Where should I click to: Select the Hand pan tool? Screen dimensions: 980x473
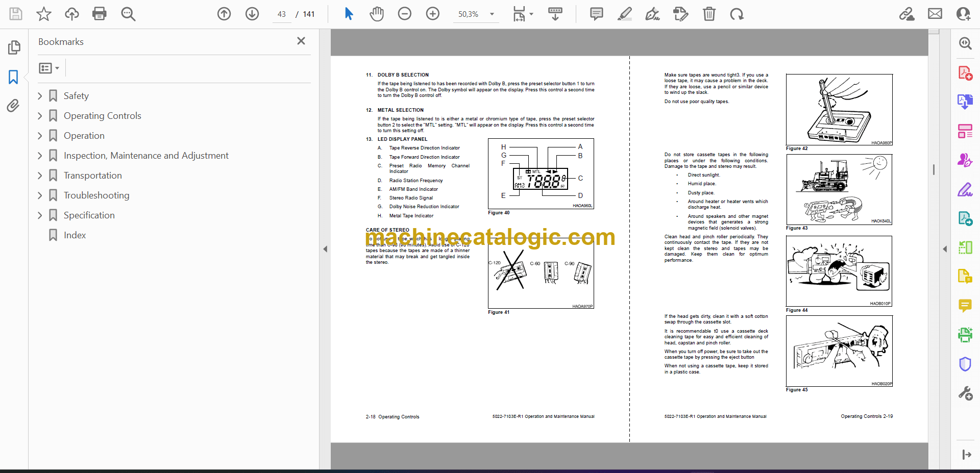click(377, 14)
